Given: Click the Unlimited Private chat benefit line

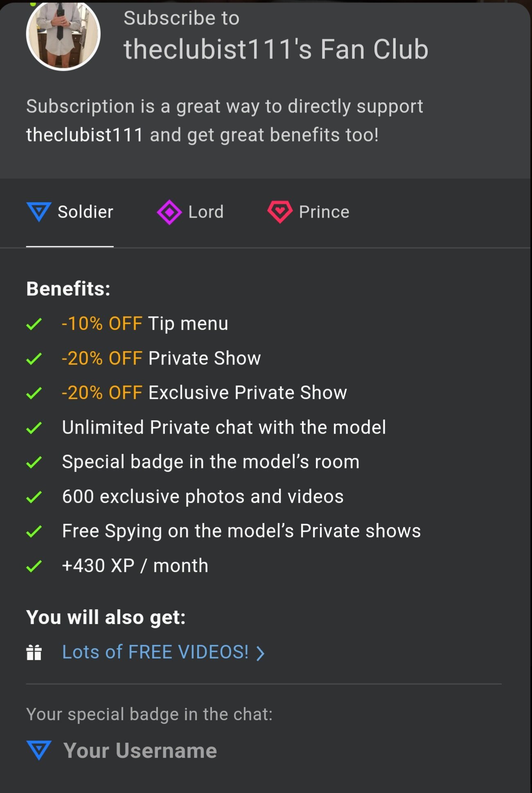Looking at the screenshot, I should tap(224, 427).
